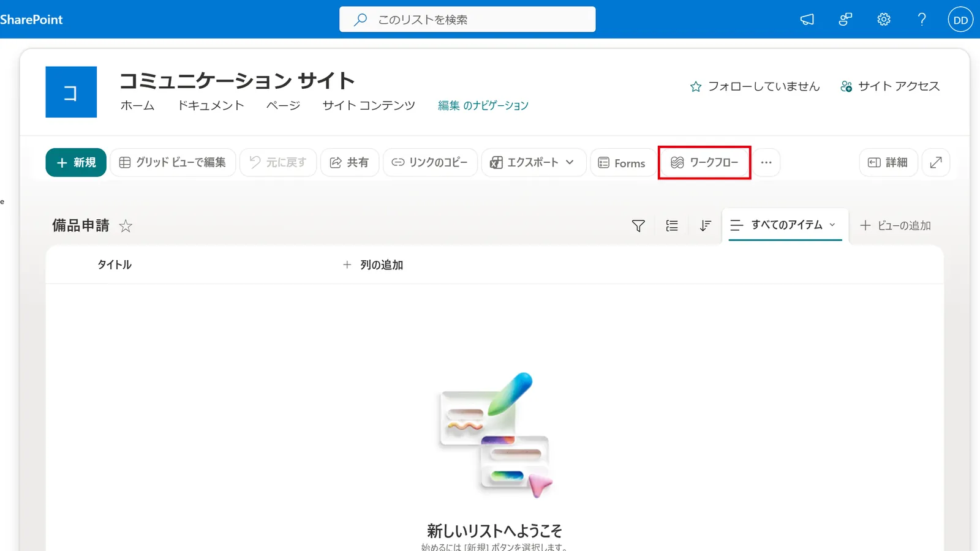Click the 備品申請 list title
The height and width of the screenshot is (551, 980).
pos(80,226)
